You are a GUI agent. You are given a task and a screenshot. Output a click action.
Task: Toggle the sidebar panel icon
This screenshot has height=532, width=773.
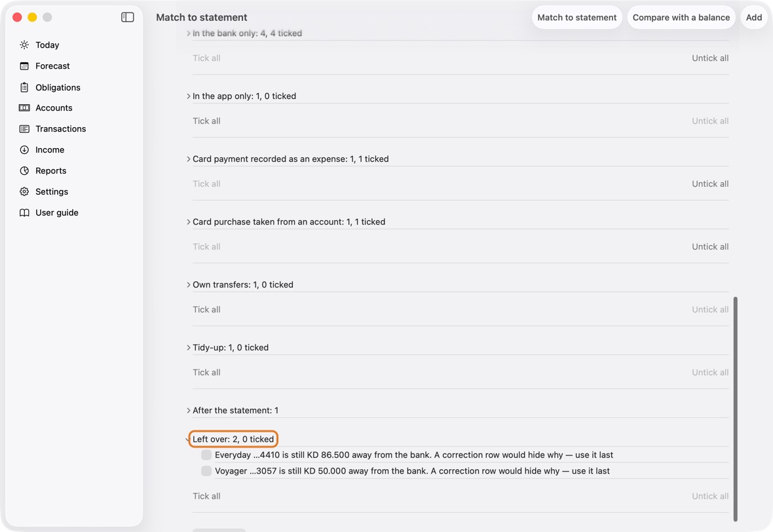(x=127, y=17)
